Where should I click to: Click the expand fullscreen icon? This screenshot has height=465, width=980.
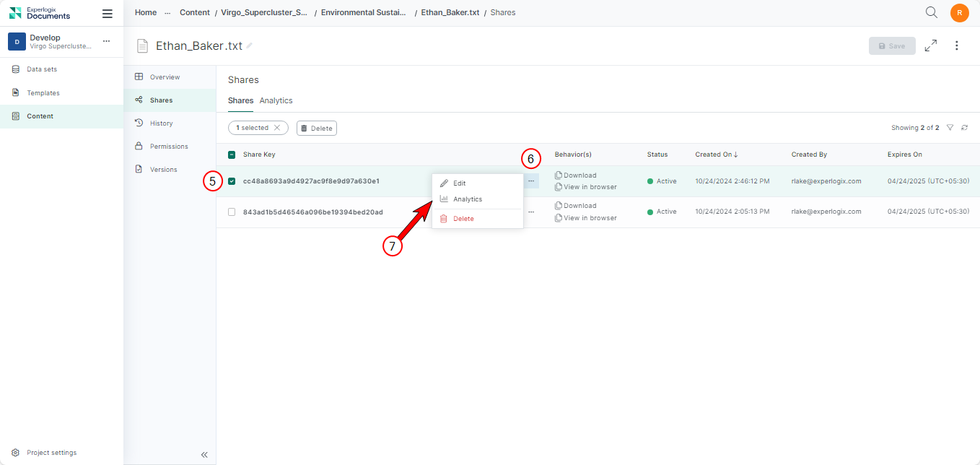pyautogui.click(x=931, y=45)
